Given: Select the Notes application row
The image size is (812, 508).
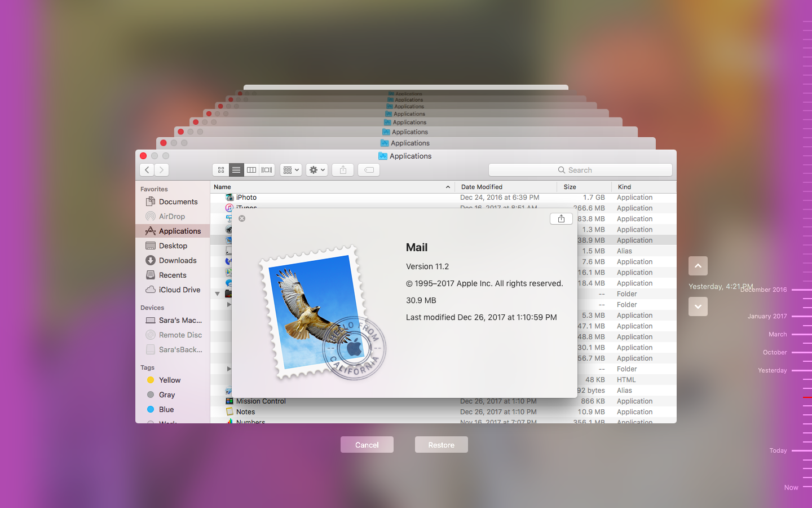Looking at the screenshot, I should [x=443, y=412].
